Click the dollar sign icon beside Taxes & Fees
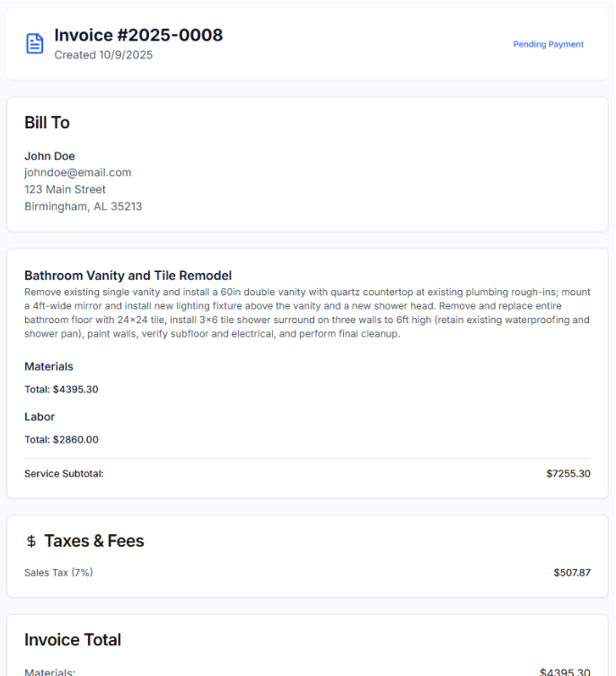The image size is (616, 676). [31, 541]
